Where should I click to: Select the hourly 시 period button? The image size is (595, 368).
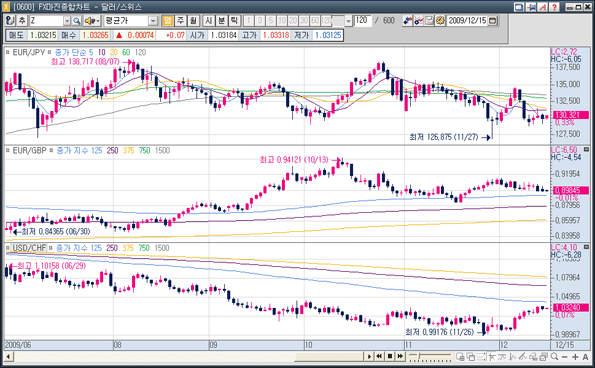(209, 20)
